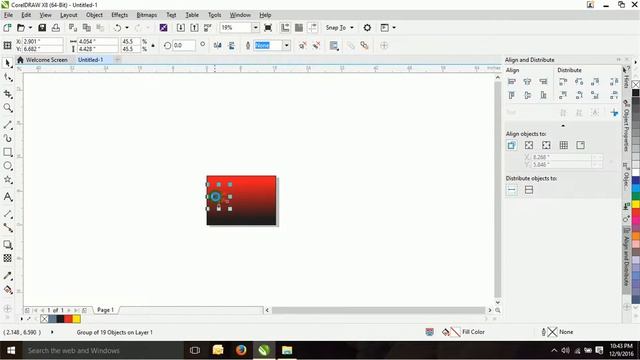Click the Import icon
This screenshot has height=360, width=640.
tap(180, 28)
